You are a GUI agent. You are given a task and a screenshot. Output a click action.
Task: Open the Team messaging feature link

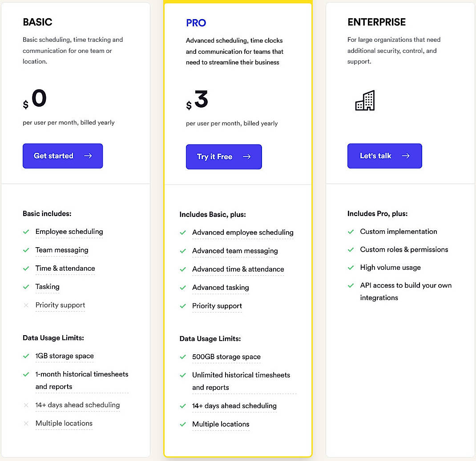(62, 250)
